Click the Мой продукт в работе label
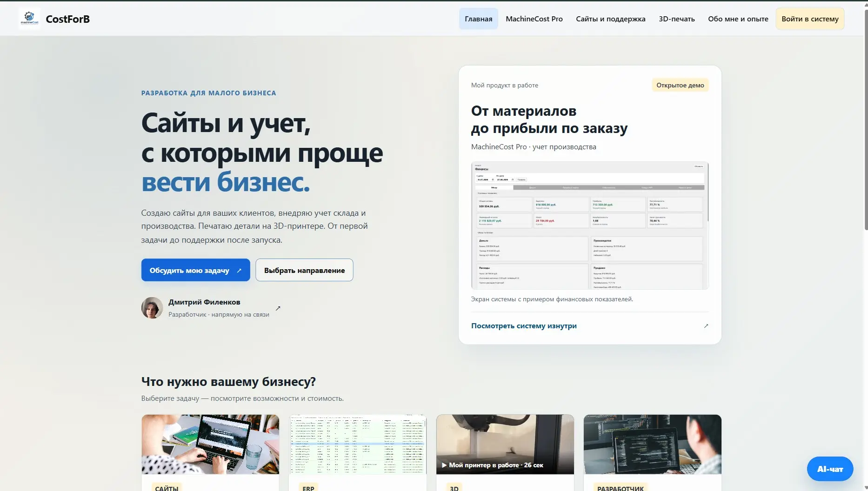 coord(504,85)
